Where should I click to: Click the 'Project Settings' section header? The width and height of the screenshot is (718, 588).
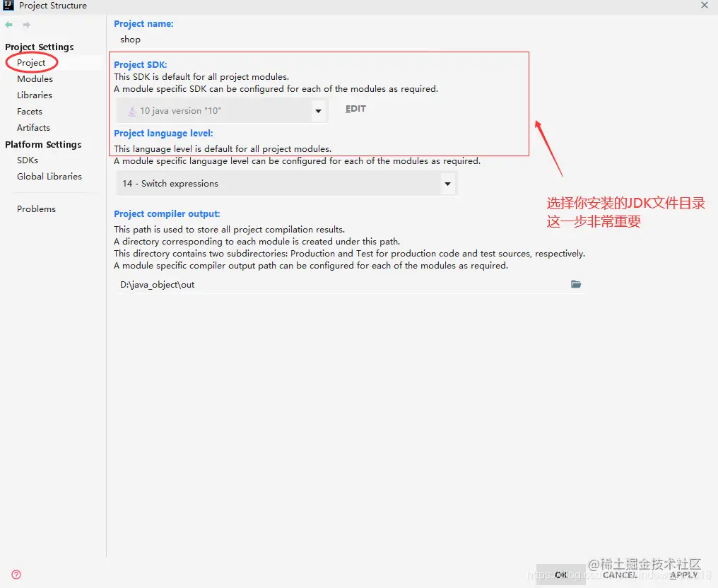[40, 47]
